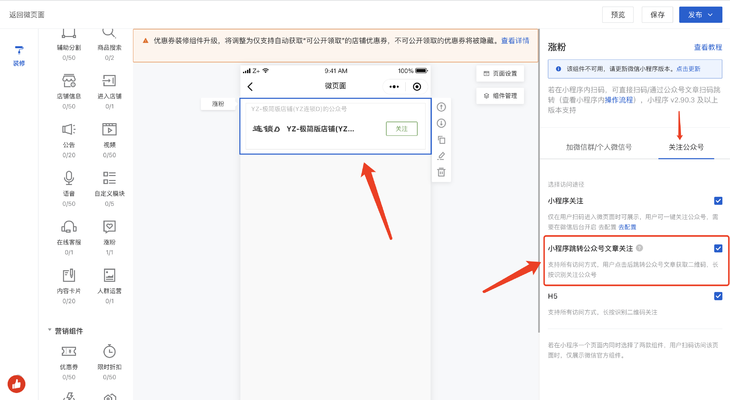
Task: Click help icon beside 小程序跳转公众号文章关注
Action: (x=640, y=248)
